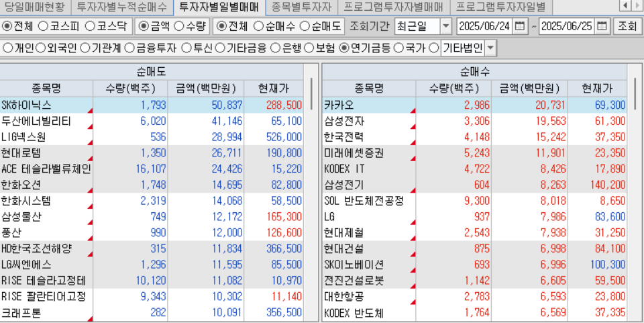
Task: Select the 삼성전자 row
Action: pyautogui.click(x=475, y=121)
